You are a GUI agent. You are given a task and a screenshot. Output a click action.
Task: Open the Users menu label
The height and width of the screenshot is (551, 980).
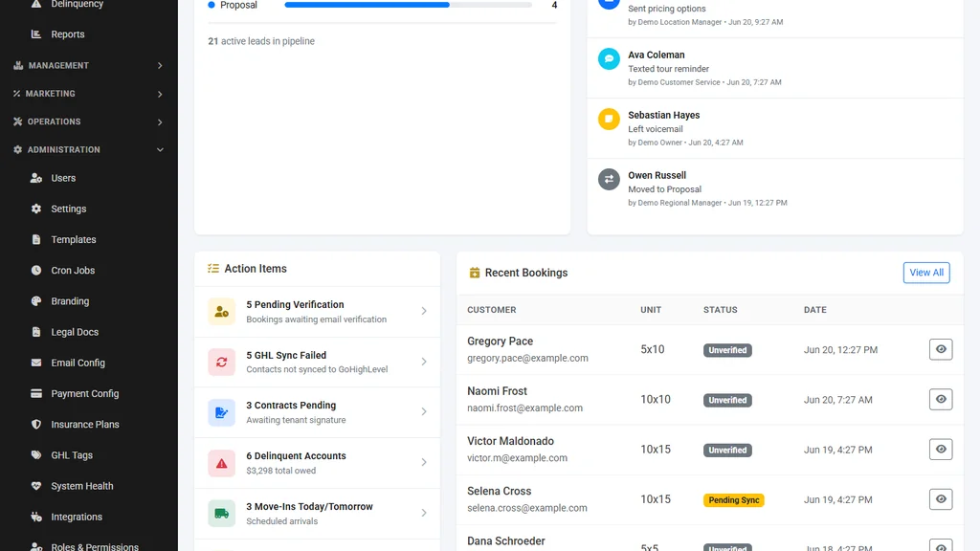point(63,178)
